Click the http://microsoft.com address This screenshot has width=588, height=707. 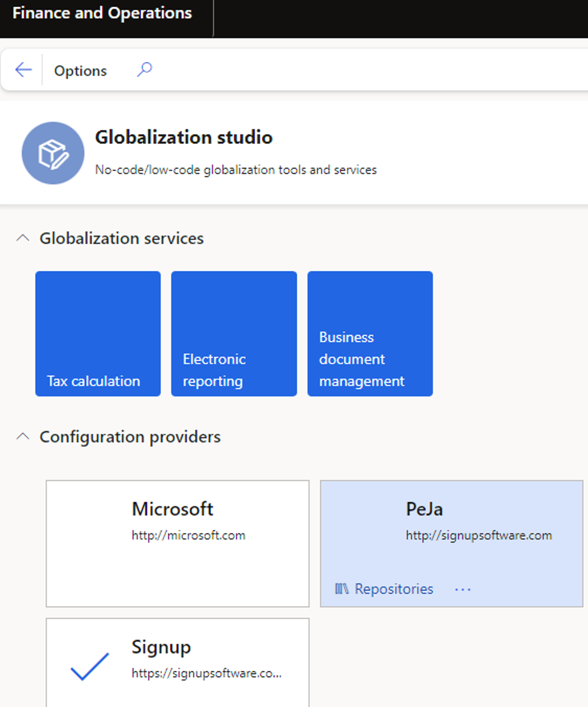[x=188, y=535]
